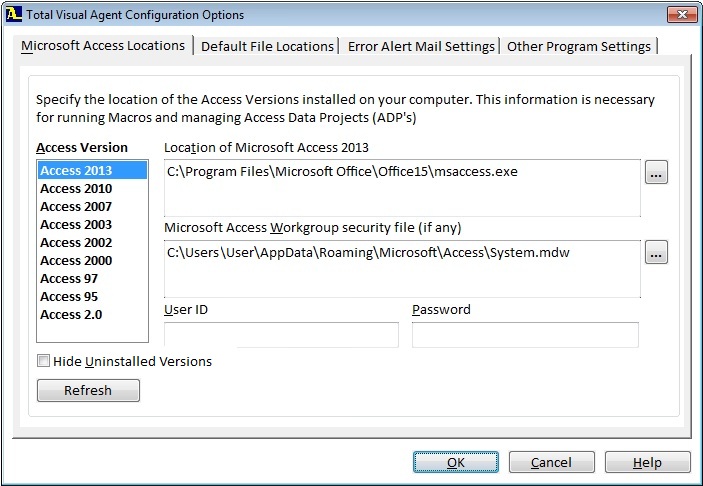Screen dimensions: 703x486
Task: Click the System.mdw workgroup file path field
Action: (402, 269)
